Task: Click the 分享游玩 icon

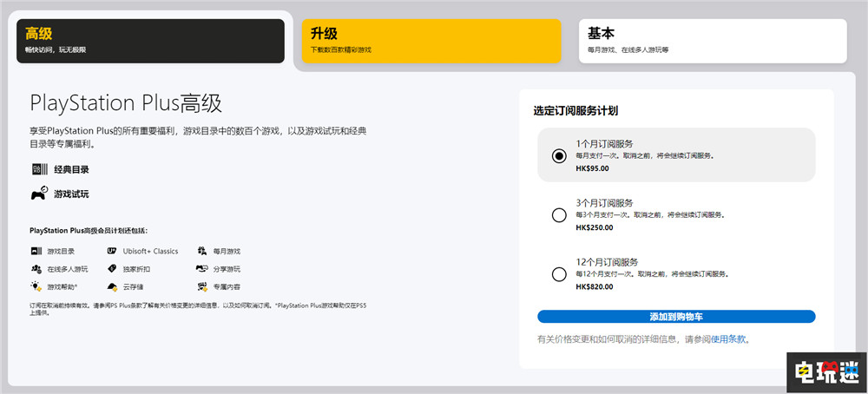Action: [x=202, y=269]
